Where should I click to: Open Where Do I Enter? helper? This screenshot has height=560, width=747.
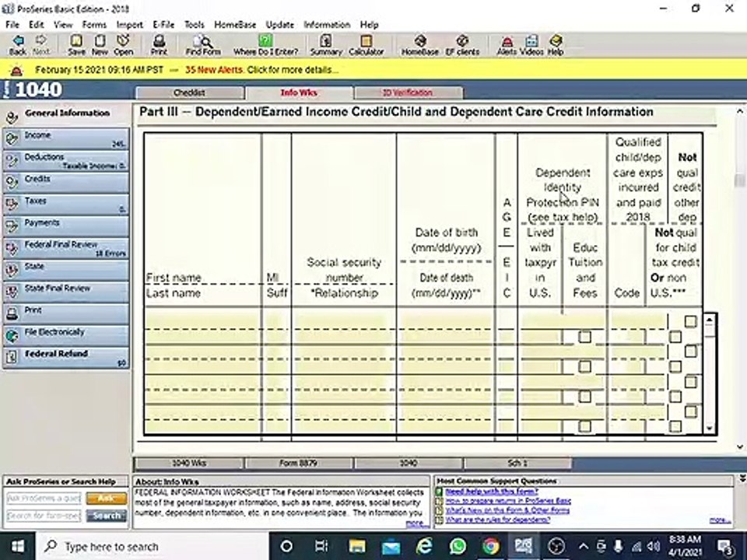pos(265,45)
